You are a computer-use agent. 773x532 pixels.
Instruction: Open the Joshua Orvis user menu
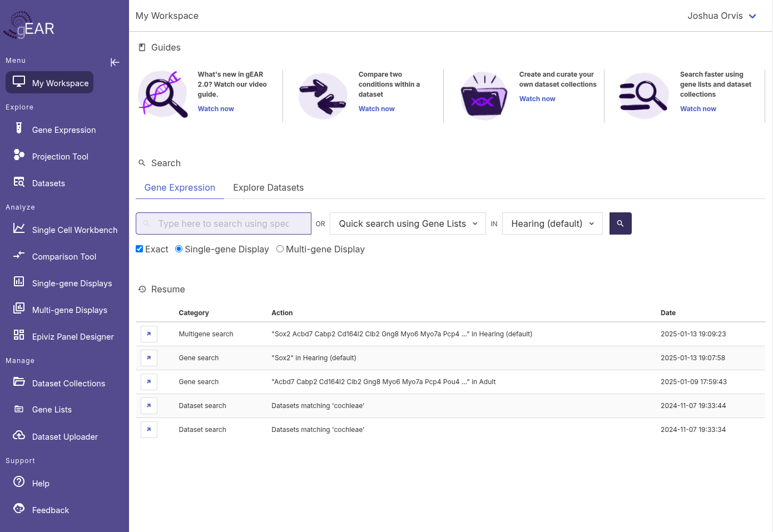[x=722, y=16]
